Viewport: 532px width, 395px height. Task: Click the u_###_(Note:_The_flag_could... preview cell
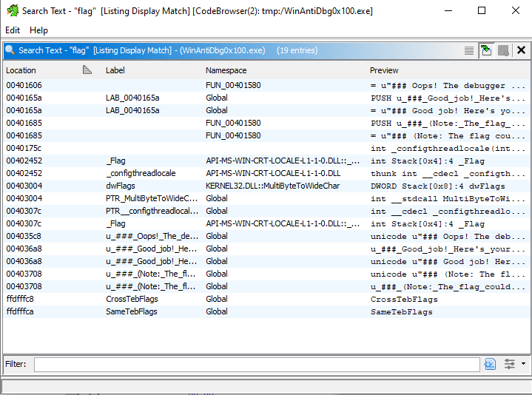(448, 286)
